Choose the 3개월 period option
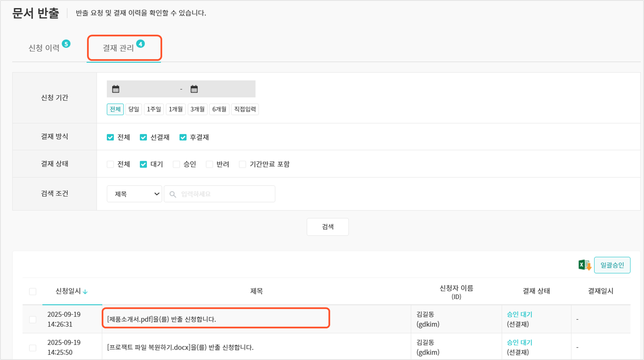 [x=197, y=109]
